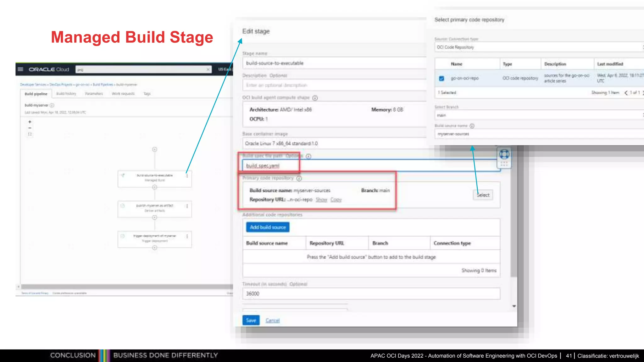Click the myserver-sources build source name field
Image resolution: width=644 pixels, height=362 pixels.
(x=539, y=134)
